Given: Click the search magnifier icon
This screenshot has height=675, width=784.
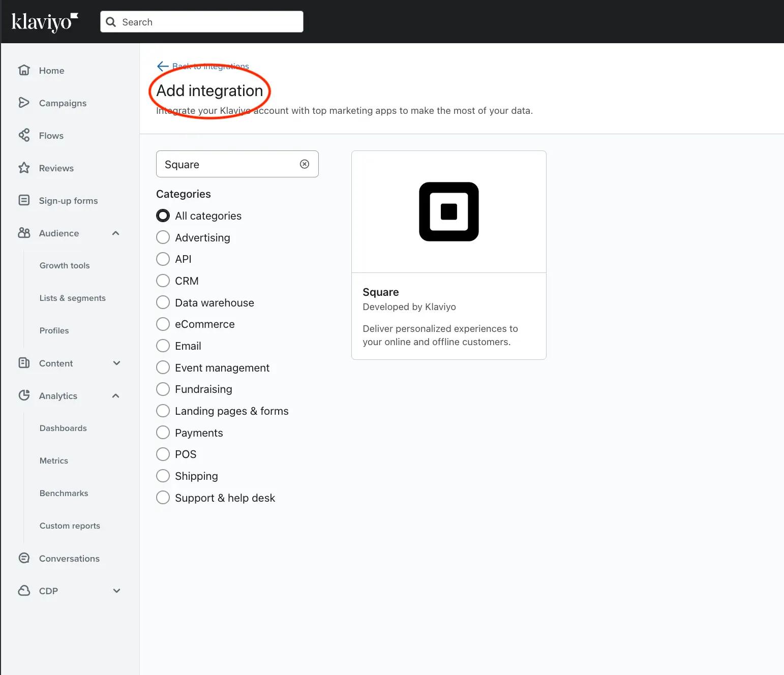Looking at the screenshot, I should (x=110, y=22).
